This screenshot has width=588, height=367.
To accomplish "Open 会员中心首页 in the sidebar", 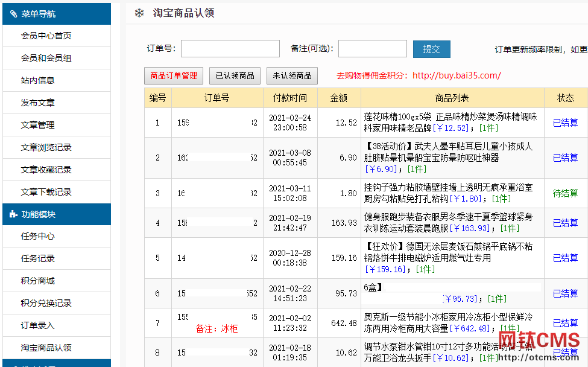I will [x=46, y=36].
